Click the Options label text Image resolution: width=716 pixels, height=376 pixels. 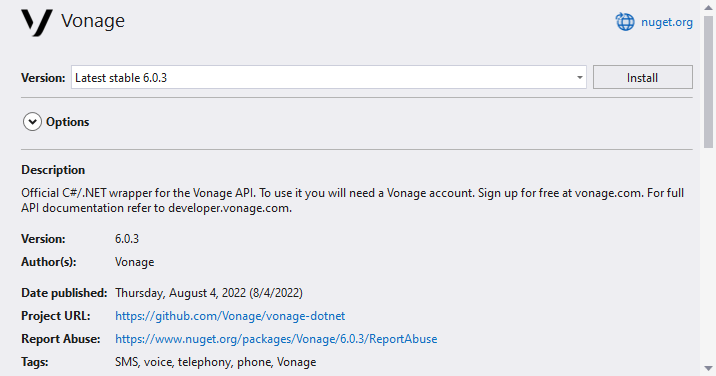[x=68, y=122]
